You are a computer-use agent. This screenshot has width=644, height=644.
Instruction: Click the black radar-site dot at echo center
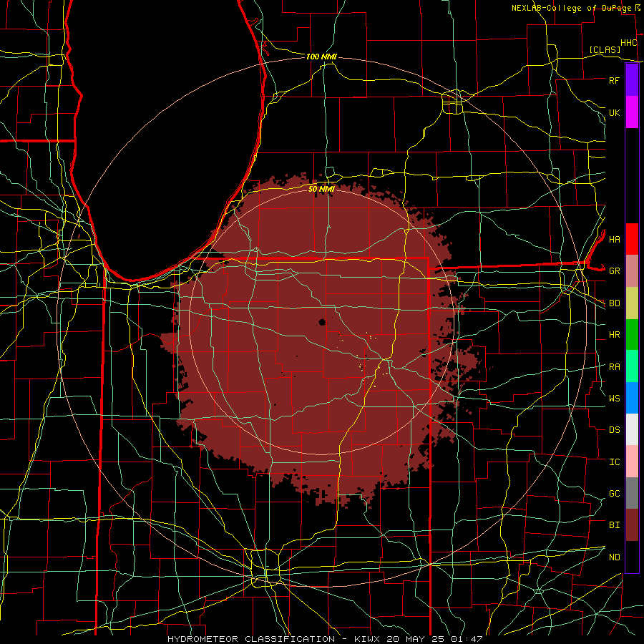pos(322,322)
